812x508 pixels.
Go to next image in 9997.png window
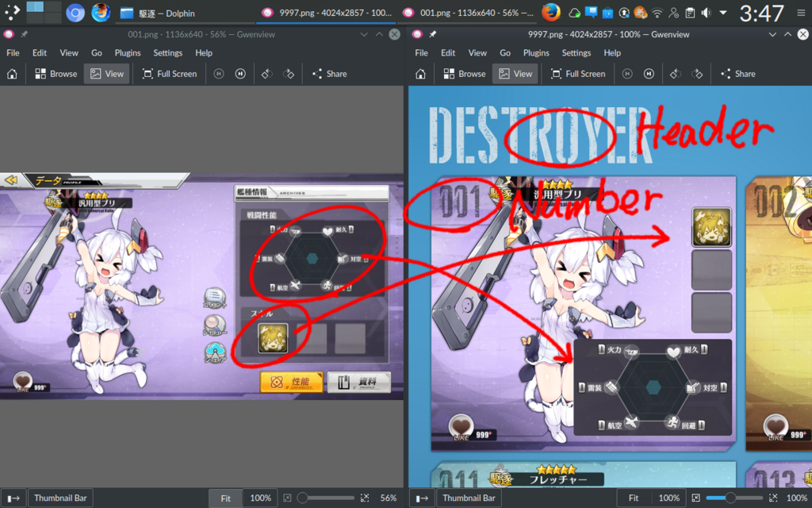tap(649, 74)
